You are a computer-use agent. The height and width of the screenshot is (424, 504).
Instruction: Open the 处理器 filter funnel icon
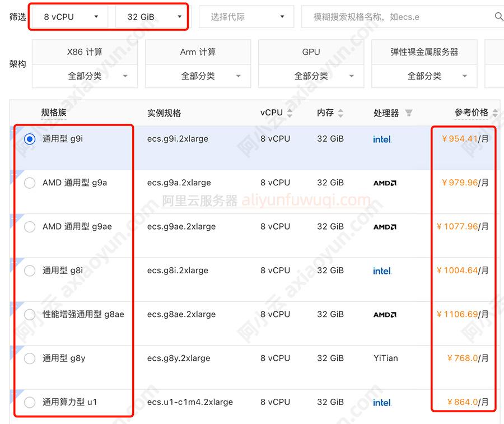[409, 113]
